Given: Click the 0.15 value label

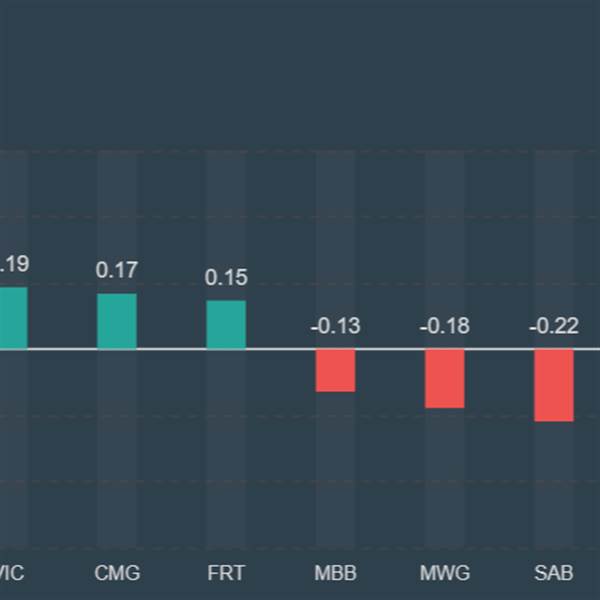Looking at the screenshot, I should pos(226,277).
